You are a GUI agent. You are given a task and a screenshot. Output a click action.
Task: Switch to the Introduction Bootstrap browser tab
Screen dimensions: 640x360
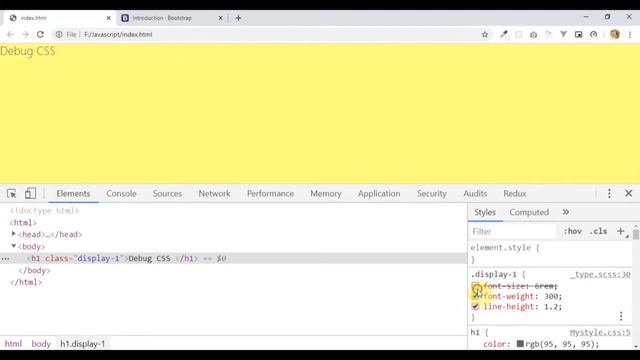(x=171, y=18)
